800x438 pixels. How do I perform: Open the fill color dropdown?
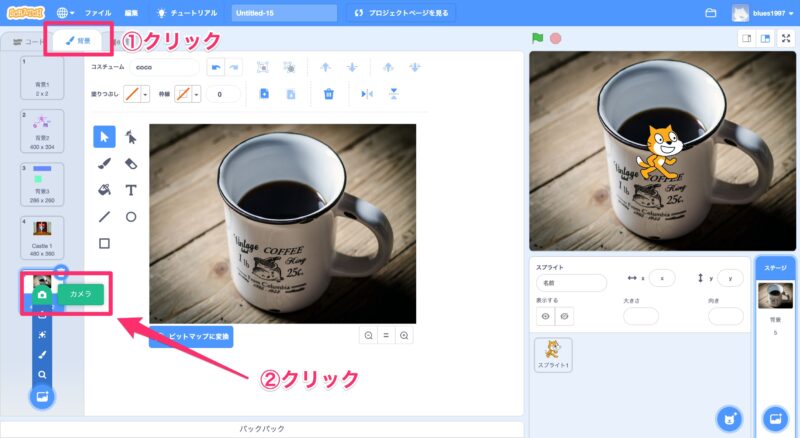pyautogui.click(x=146, y=94)
